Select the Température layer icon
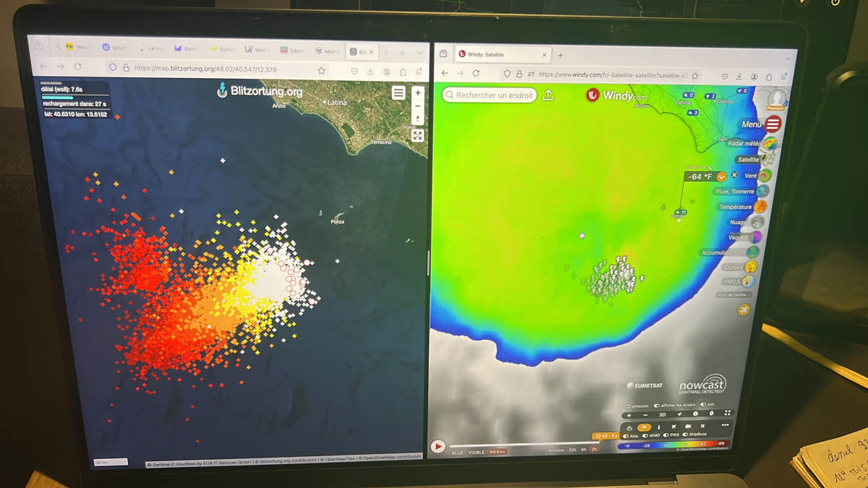The height and width of the screenshot is (488, 868). 760,207
